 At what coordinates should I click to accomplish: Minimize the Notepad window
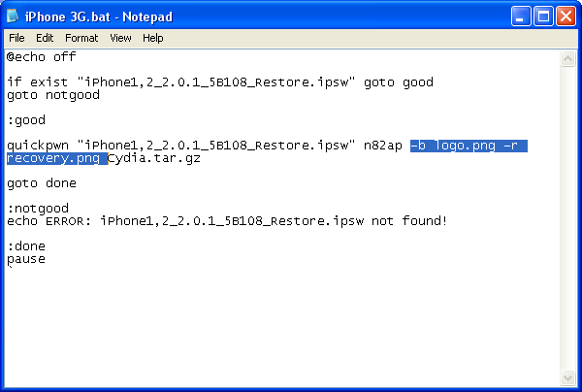[520, 16]
